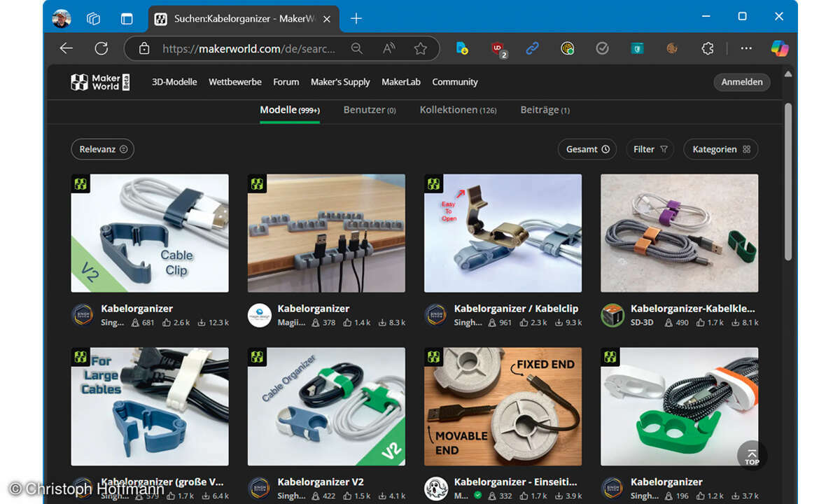Open the SD-3D author name link

click(x=641, y=323)
